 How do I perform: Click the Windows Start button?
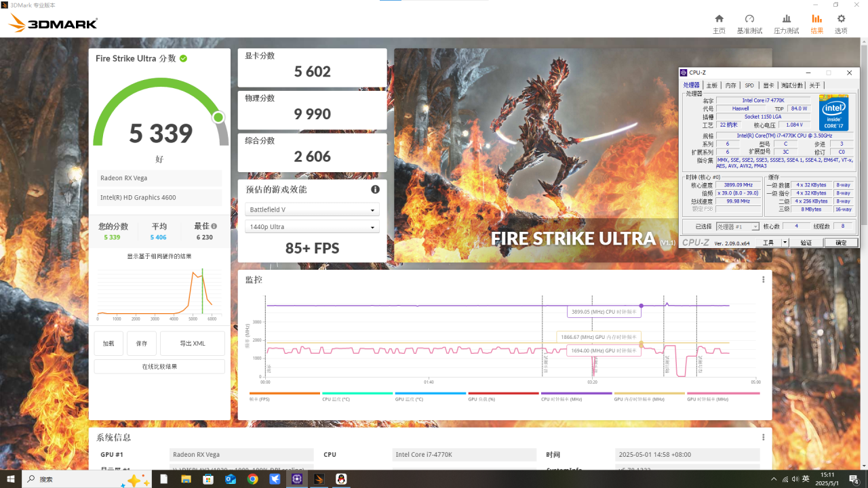point(11,479)
